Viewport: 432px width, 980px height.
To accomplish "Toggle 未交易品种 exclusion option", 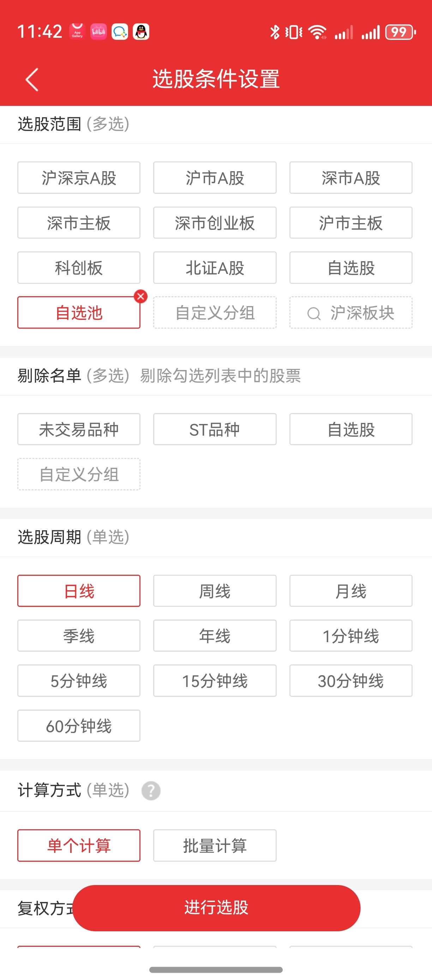I will coord(79,430).
